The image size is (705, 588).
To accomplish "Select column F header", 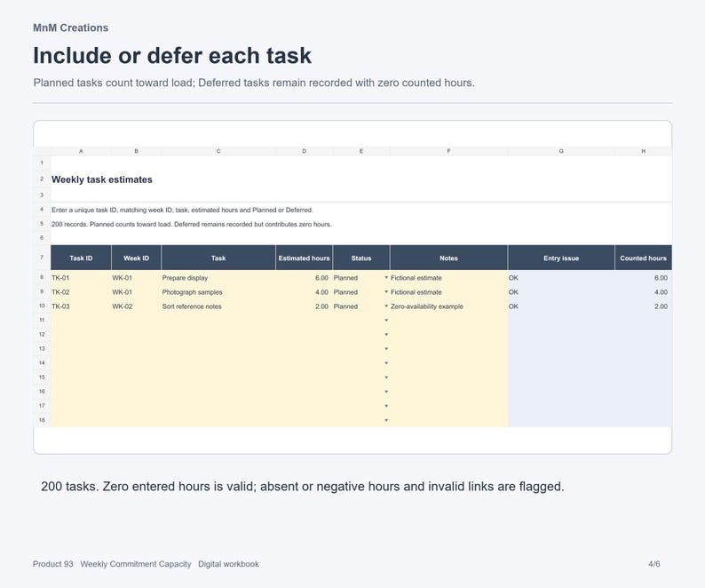I will click(x=448, y=151).
